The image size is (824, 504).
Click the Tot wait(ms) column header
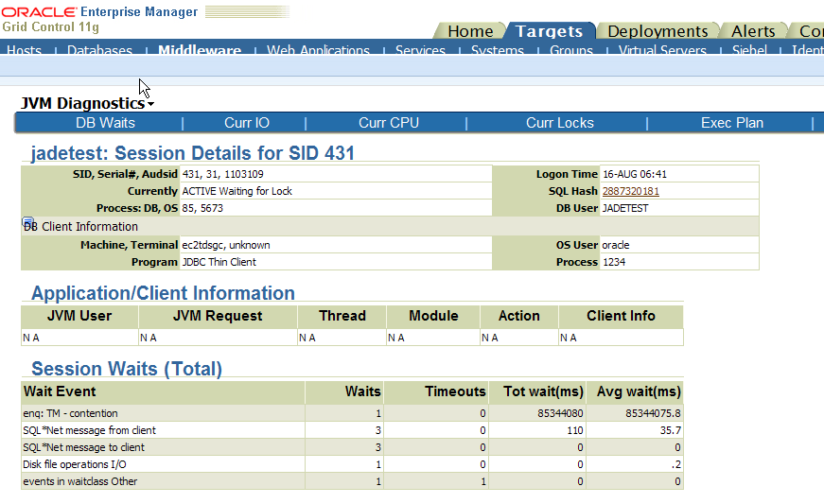[537, 391]
